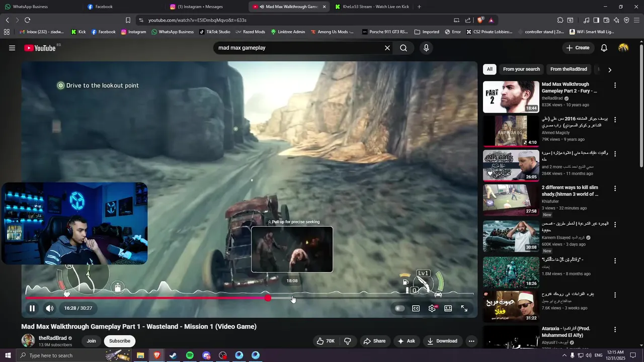Join theRadBrad channel membership
644x362 pixels.
click(x=91, y=341)
